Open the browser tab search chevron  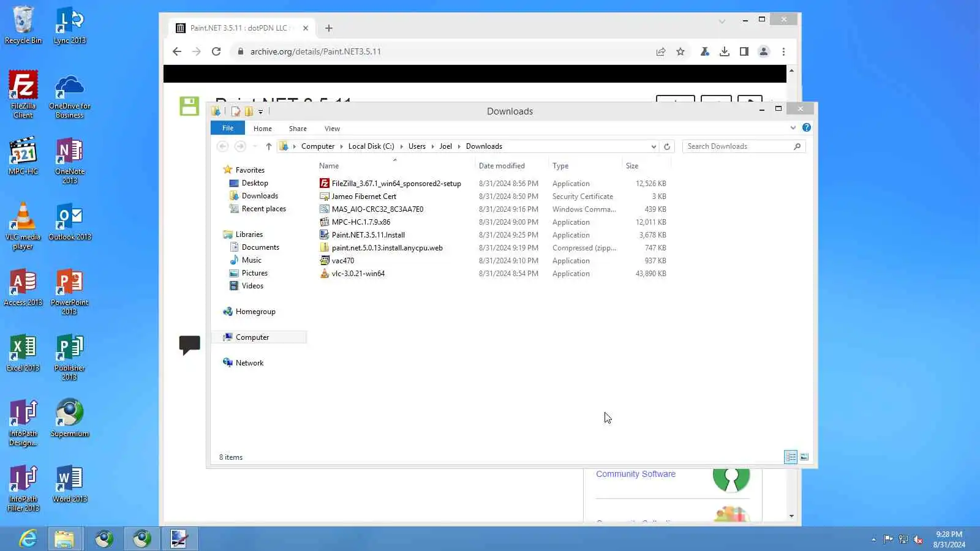coord(722,21)
